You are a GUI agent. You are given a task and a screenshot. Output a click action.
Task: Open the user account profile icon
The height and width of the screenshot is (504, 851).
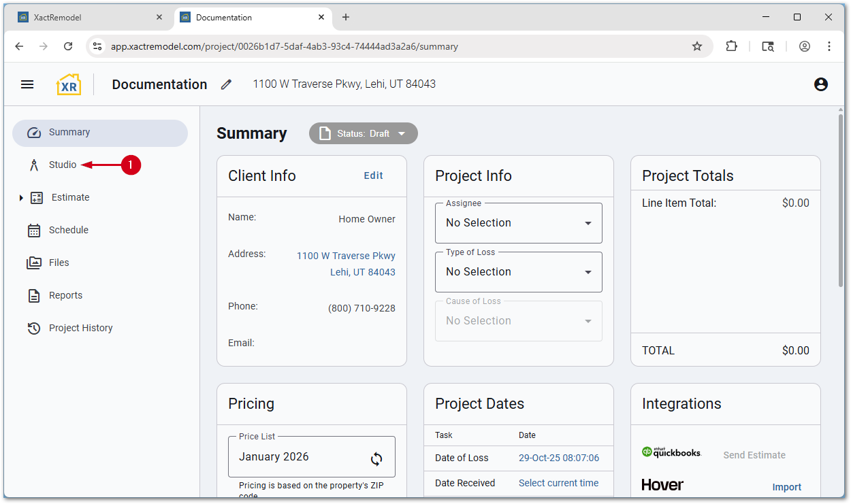[820, 84]
